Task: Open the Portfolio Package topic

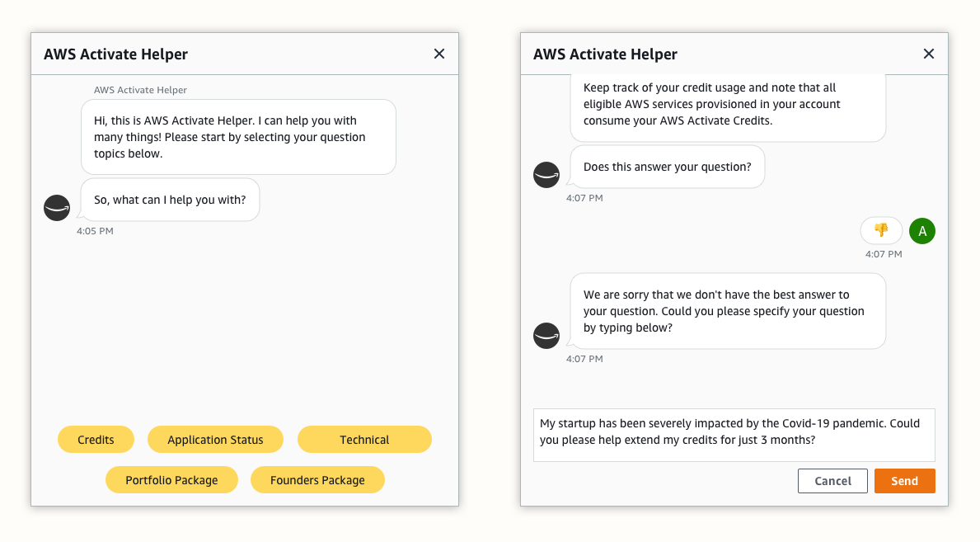Action: tap(171, 479)
